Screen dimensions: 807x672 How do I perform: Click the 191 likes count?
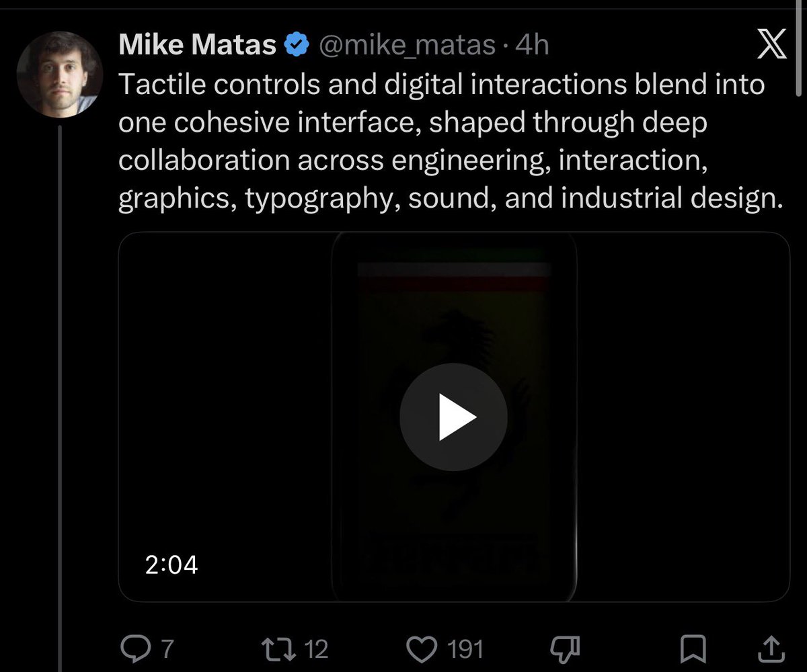(465, 649)
